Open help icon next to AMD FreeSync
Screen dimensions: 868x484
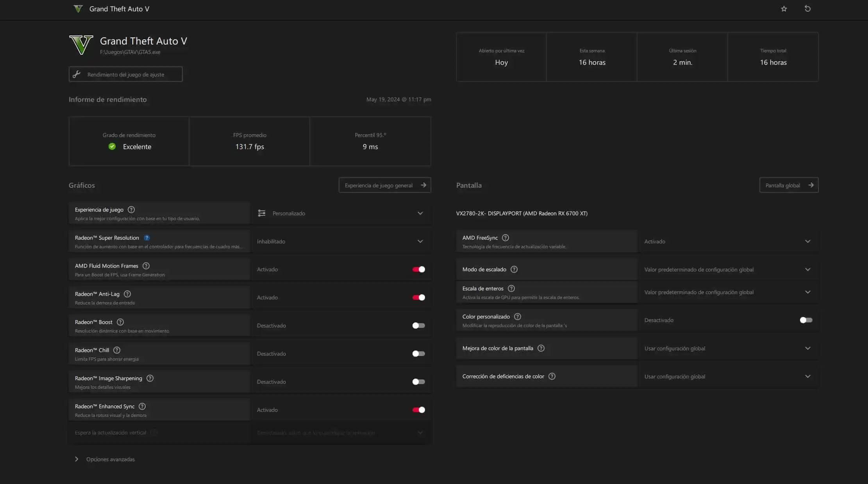(x=505, y=238)
